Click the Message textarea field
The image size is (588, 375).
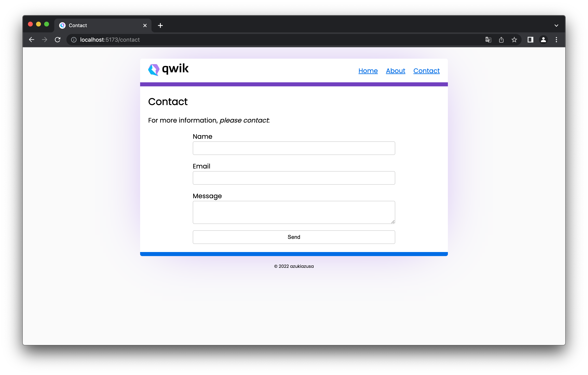[294, 212]
